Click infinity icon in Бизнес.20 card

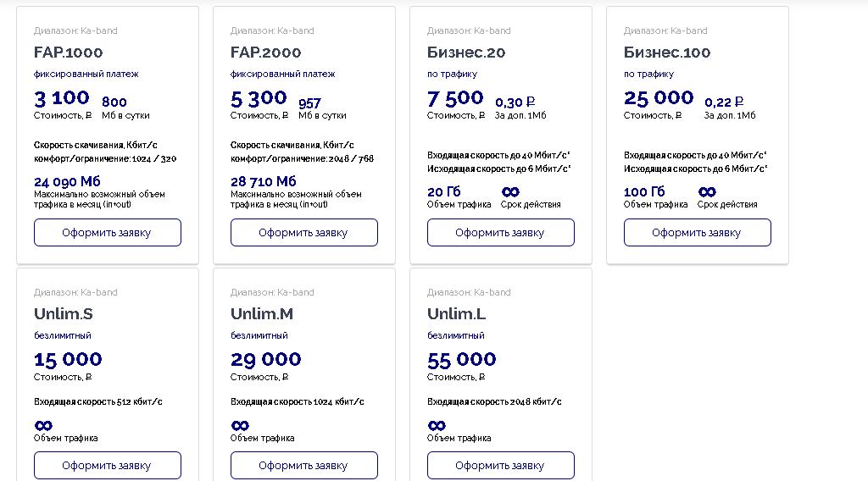(510, 191)
